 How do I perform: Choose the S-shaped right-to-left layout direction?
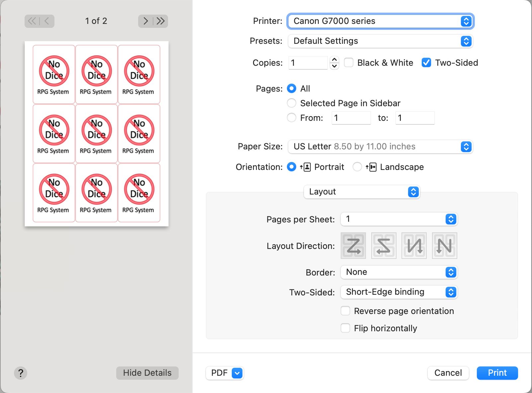pyautogui.click(x=384, y=246)
